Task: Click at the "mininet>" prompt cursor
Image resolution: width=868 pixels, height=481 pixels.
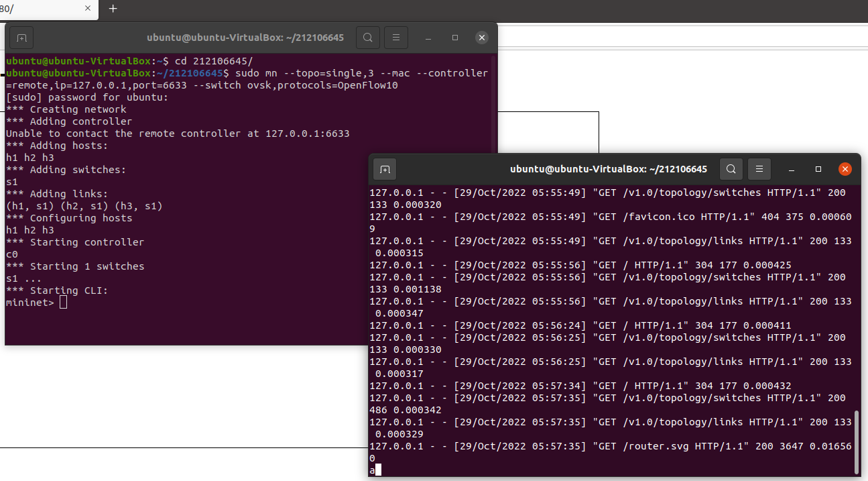Action: click(63, 303)
